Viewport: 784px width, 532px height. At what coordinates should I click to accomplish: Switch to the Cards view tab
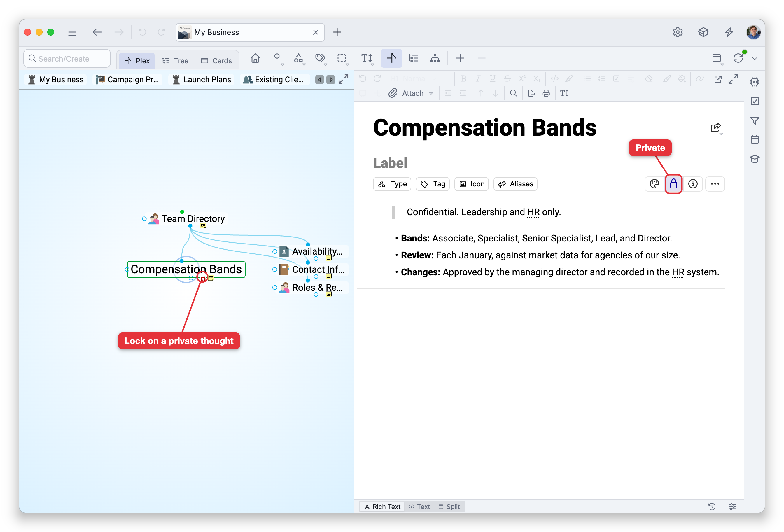pos(217,61)
